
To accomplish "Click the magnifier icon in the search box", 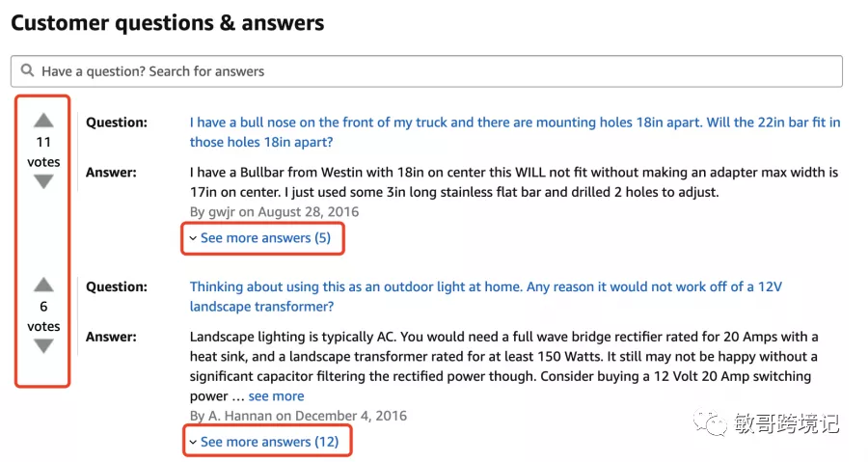I will [x=27, y=71].
